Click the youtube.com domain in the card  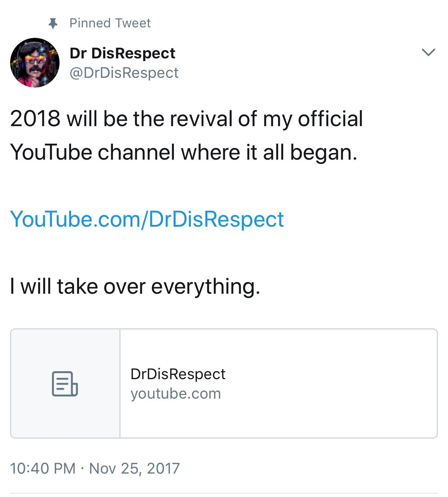coord(176,394)
